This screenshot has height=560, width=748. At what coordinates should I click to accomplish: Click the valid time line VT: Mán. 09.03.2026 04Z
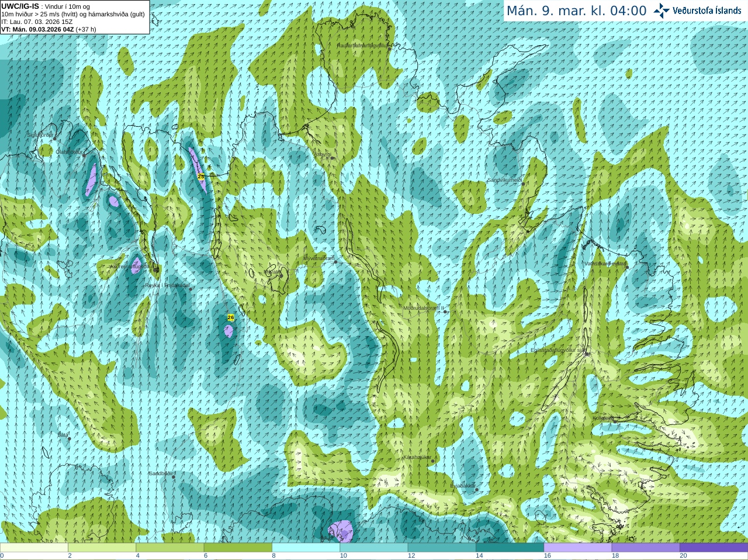pos(37,29)
